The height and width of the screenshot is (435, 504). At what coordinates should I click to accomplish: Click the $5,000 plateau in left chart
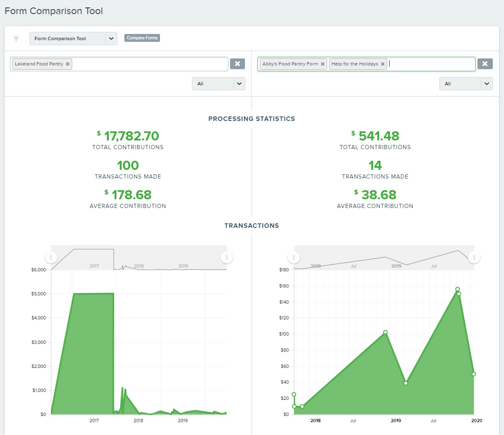pos(94,294)
